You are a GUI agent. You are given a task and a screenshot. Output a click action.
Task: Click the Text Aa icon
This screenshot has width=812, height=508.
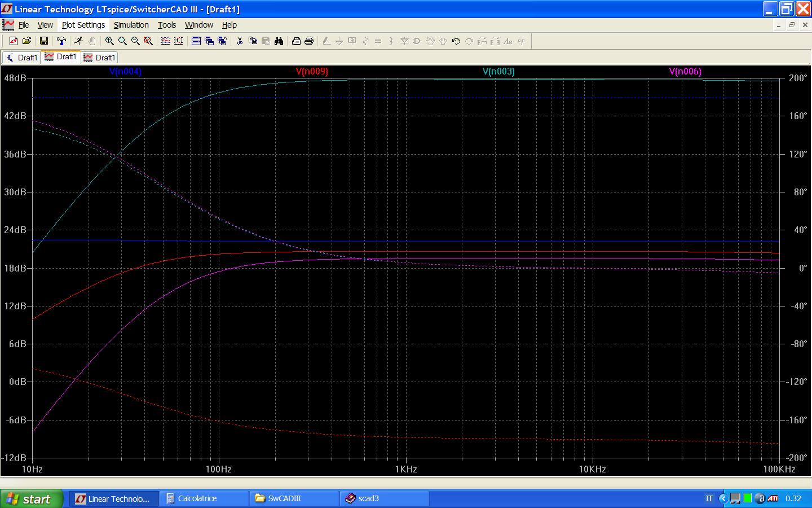[x=508, y=41]
